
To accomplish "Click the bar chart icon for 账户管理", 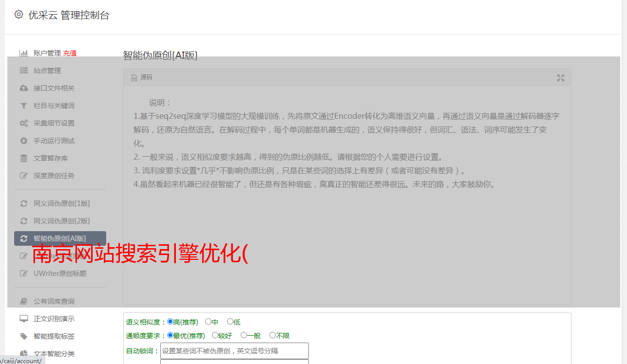I will [23, 53].
